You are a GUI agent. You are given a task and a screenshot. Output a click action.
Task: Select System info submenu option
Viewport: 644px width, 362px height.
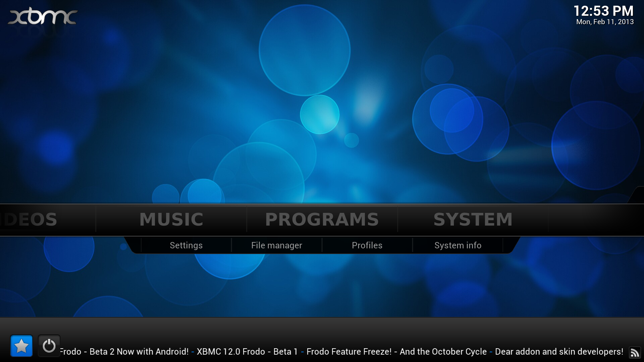458,245
